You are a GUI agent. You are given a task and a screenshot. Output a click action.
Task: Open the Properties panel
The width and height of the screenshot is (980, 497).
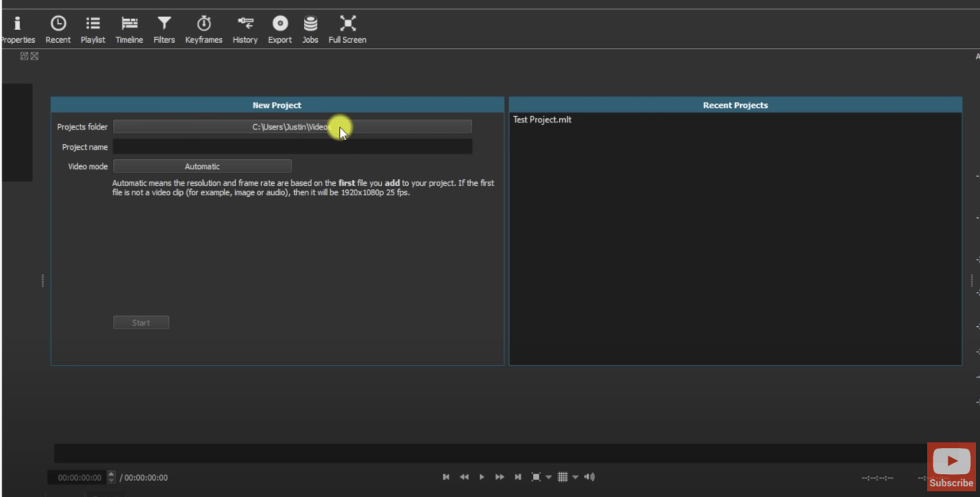click(18, 28)
